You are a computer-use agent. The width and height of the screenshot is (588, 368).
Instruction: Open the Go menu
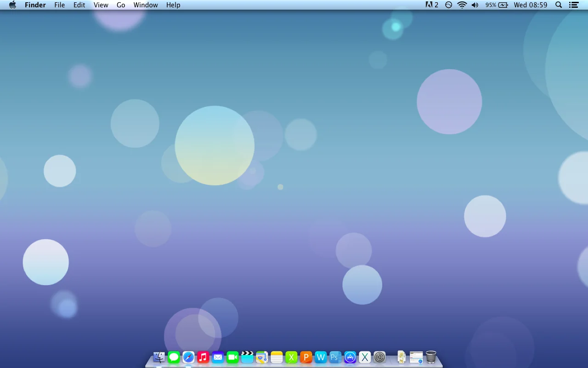coord(121,5)
